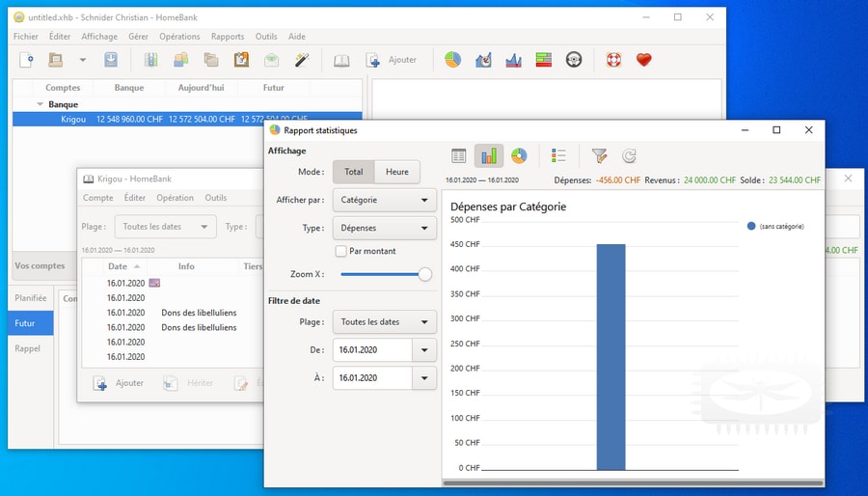868x496 pixels.
Task: Click the De date field
Action: pyautogui.click(x=372, y=350)
